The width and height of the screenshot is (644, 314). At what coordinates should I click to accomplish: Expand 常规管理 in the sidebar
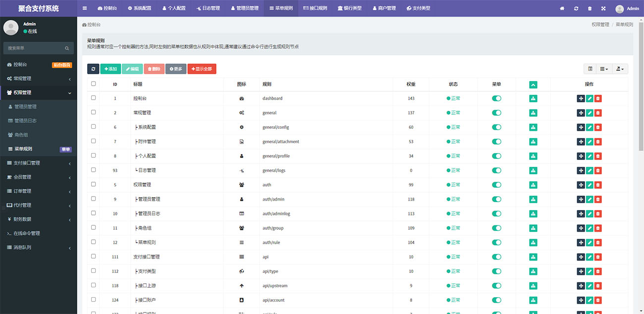click(x=39, y=79)
